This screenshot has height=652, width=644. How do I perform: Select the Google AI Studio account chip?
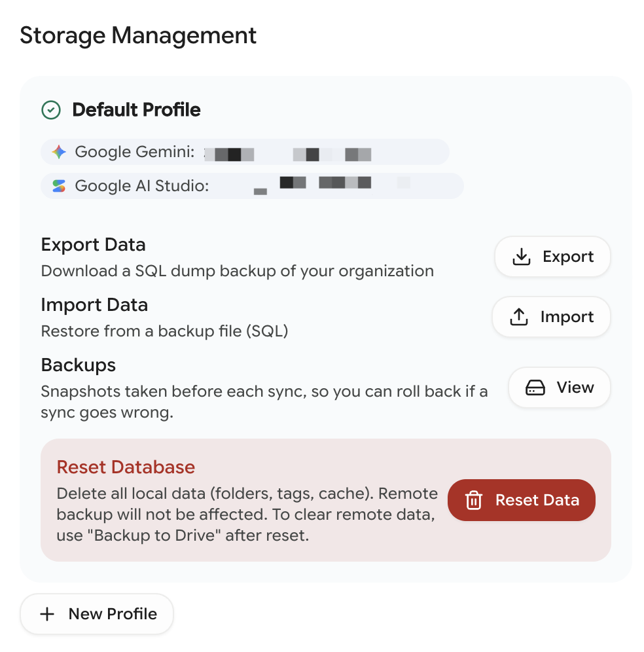click(252, 186)
